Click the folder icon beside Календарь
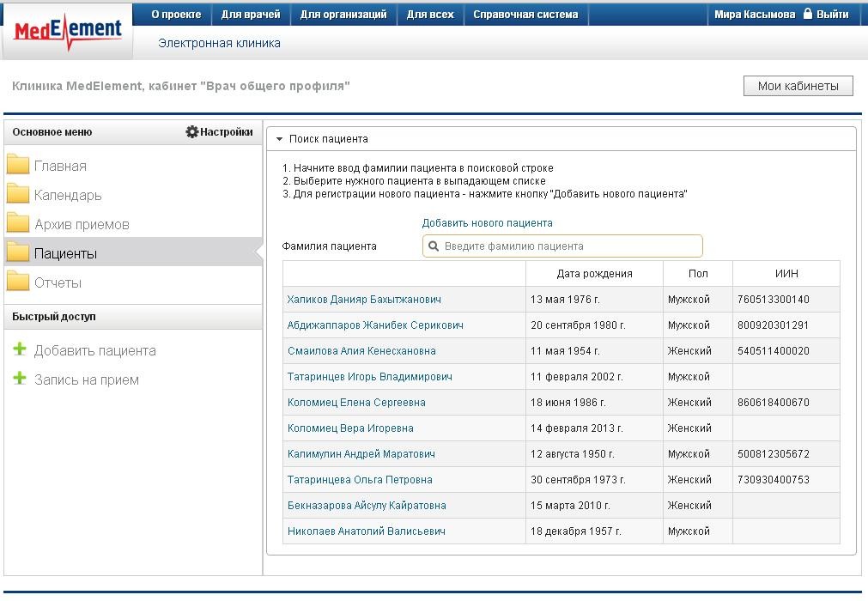868x601 pixels. 18,195
